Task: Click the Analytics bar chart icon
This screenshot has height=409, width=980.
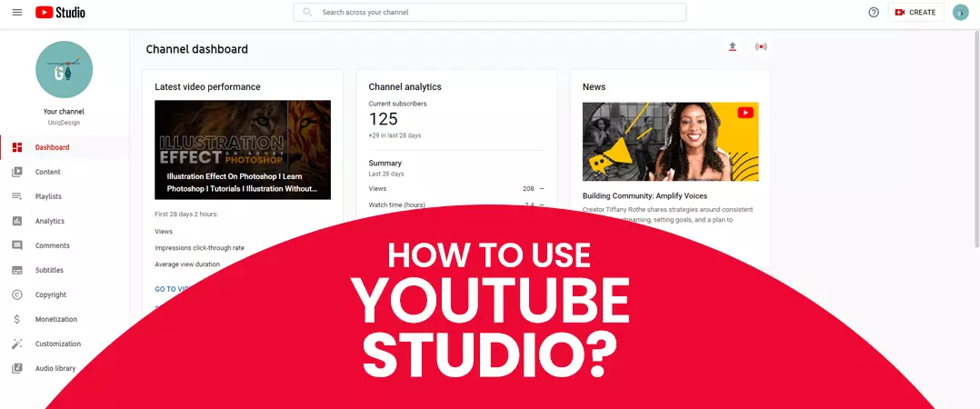Action: pyautogui.click(x=17, y=221)
